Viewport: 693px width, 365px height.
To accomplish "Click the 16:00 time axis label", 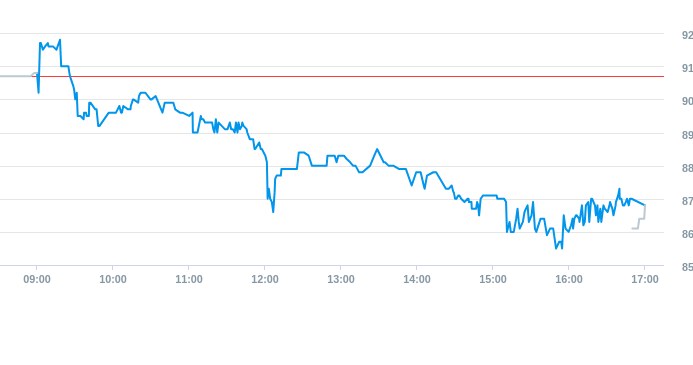I will 569,279.
